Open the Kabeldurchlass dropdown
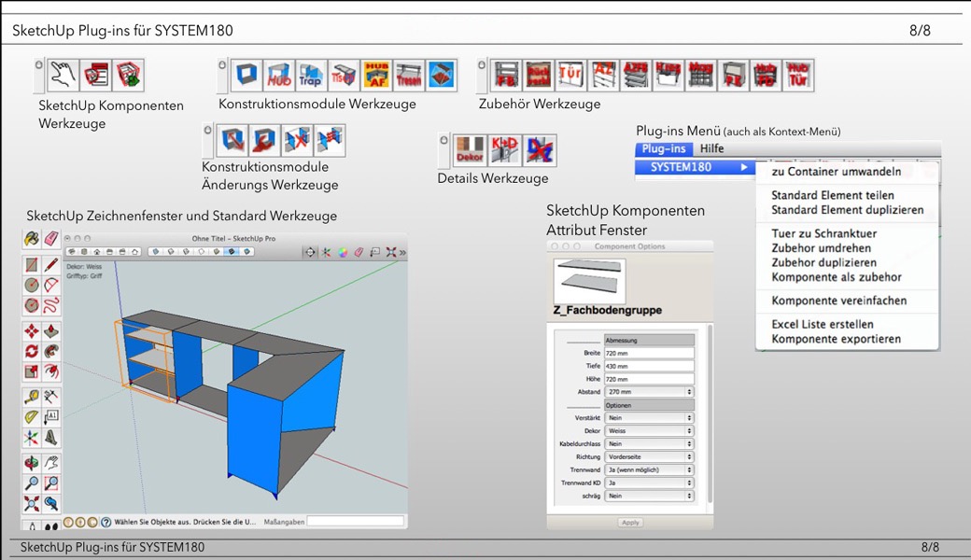Viewport: 971px width, 560px height. coord(649,443)
